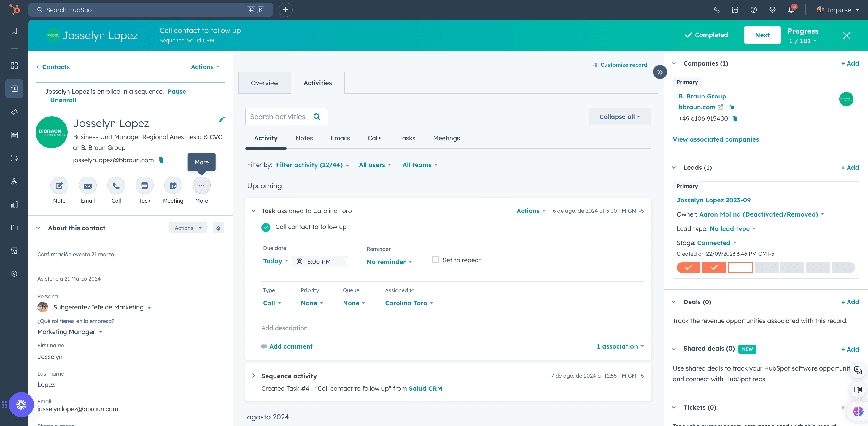
Task: Collapse the About this contact section
Action: pos(38,228)
